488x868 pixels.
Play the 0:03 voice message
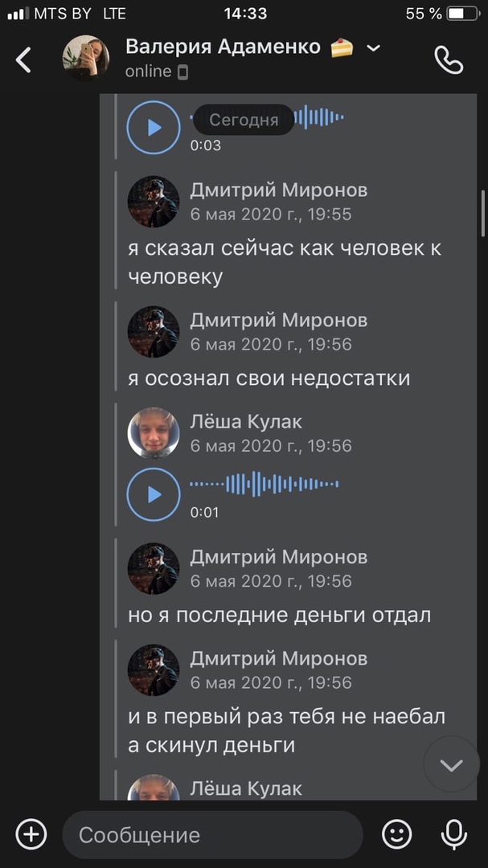[154, 127]
